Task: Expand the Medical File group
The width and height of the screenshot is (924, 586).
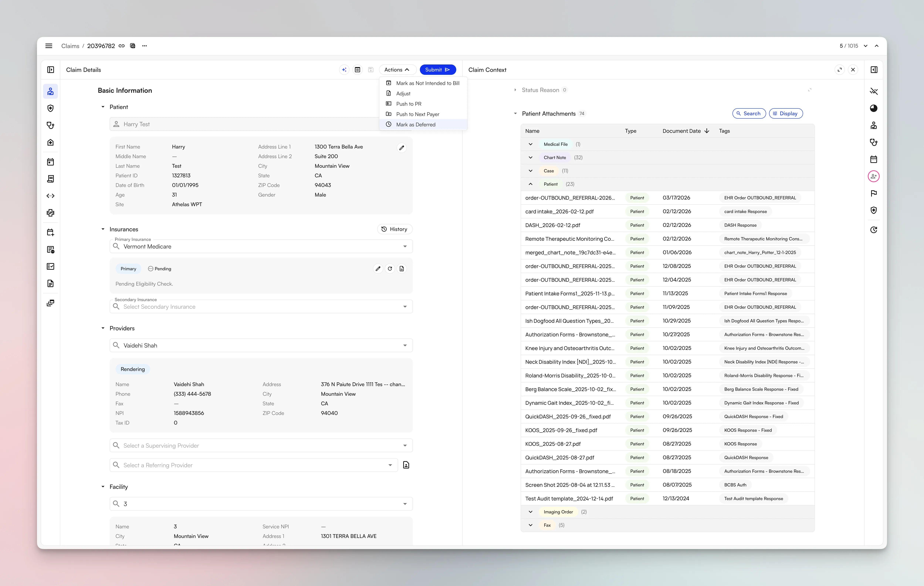Action: 531,144
